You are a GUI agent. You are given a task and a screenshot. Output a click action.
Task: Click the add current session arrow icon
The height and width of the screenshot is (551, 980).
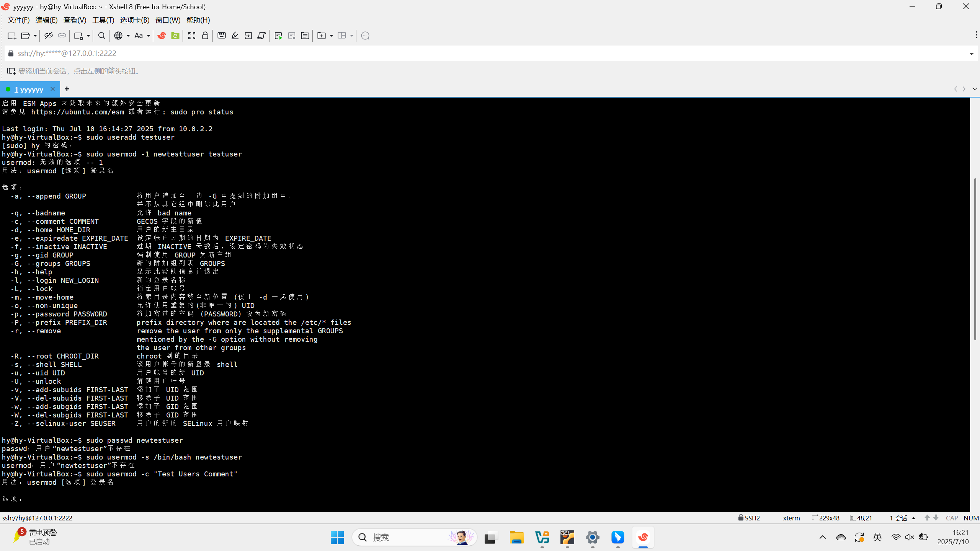(x=11, y=71)
